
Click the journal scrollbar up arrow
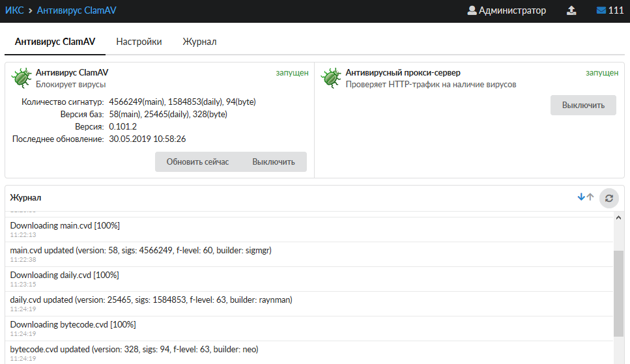[619, 218]
